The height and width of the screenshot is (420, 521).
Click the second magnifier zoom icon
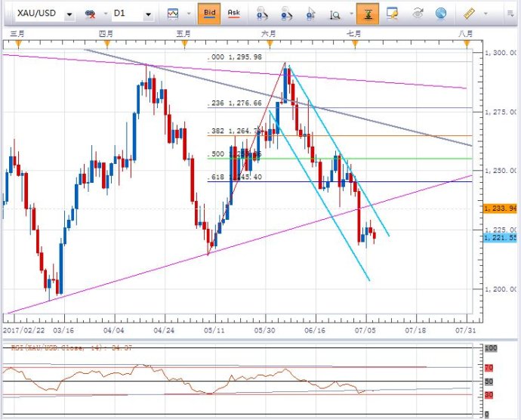[x=285, y=14]
